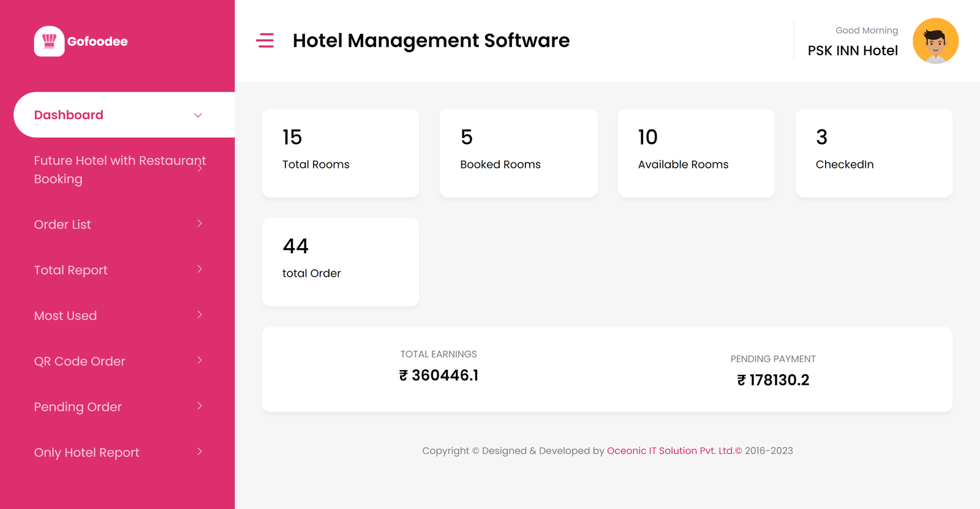
Task: Click the number 15 on Total Rooms
Action: 292,137
